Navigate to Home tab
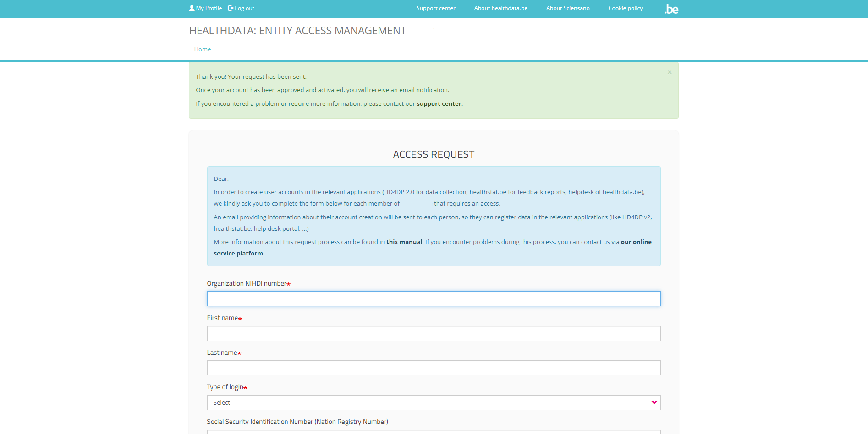The image size is (868, 434). (x=202, y=49)
